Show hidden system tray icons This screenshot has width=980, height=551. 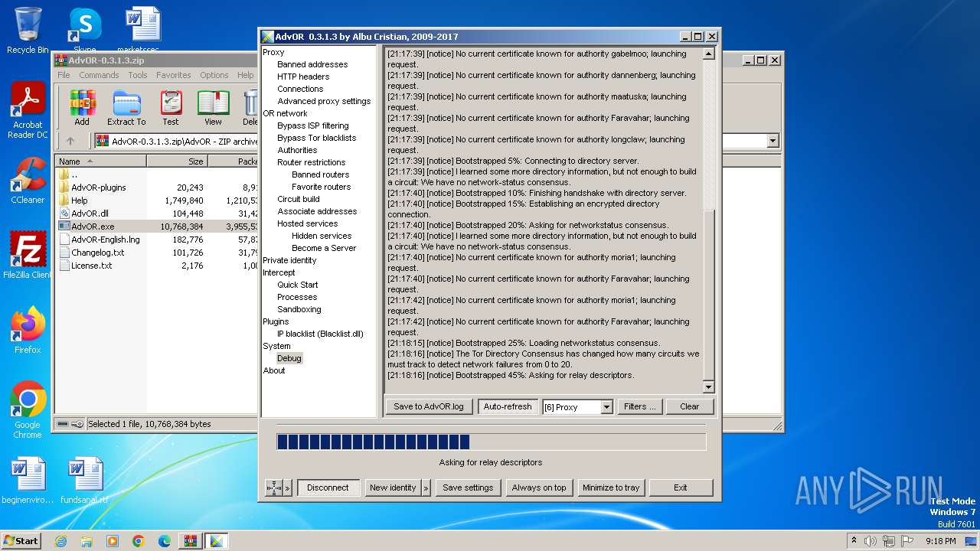point(854,541)
